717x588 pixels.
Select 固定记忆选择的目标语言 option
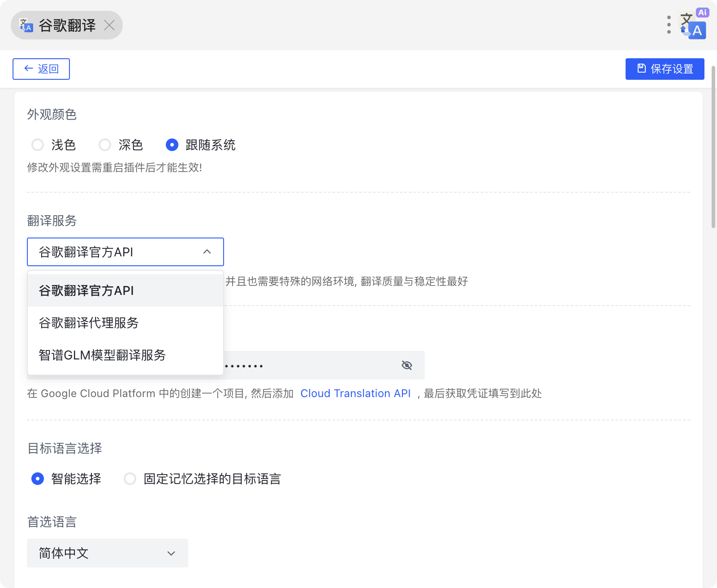203,479
